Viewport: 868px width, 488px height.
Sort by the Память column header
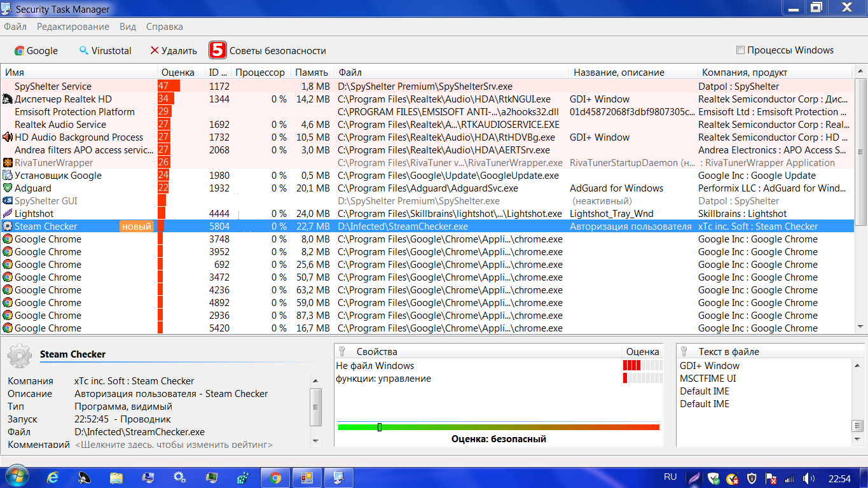(312, 73)
